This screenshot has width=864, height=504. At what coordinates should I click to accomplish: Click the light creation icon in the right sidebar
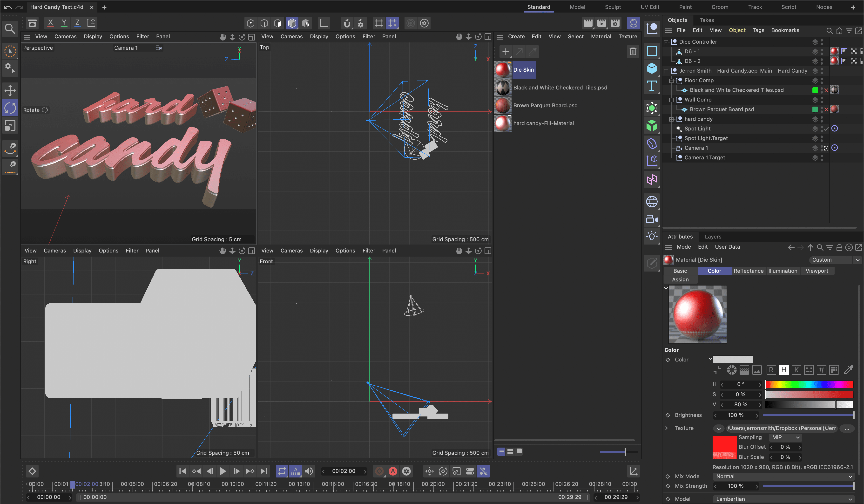(x=652, y=236)
